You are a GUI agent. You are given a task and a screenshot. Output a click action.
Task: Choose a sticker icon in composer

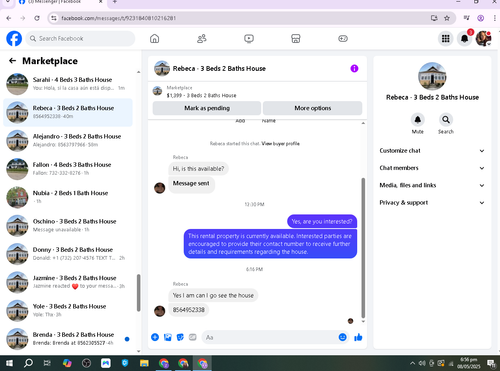[180, 337]
